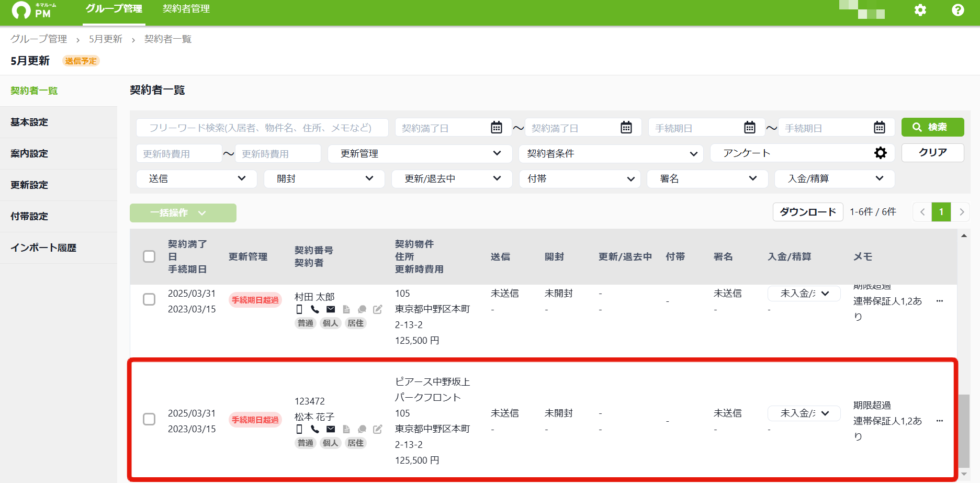
Task: Click the ダウンロード button
Action: coord(808,212)
